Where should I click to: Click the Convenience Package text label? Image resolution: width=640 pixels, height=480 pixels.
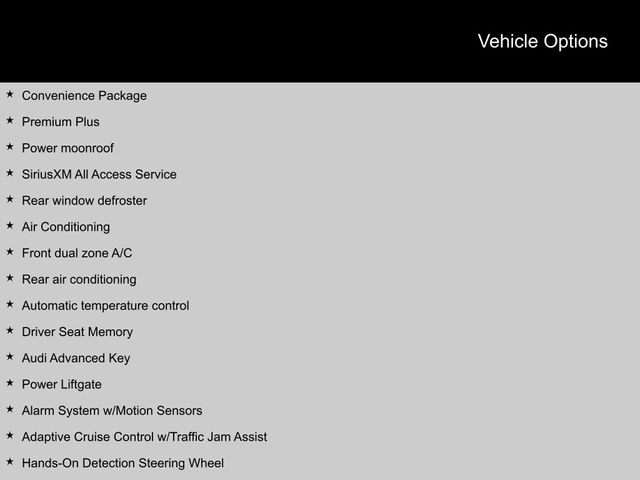pos(84,96)
